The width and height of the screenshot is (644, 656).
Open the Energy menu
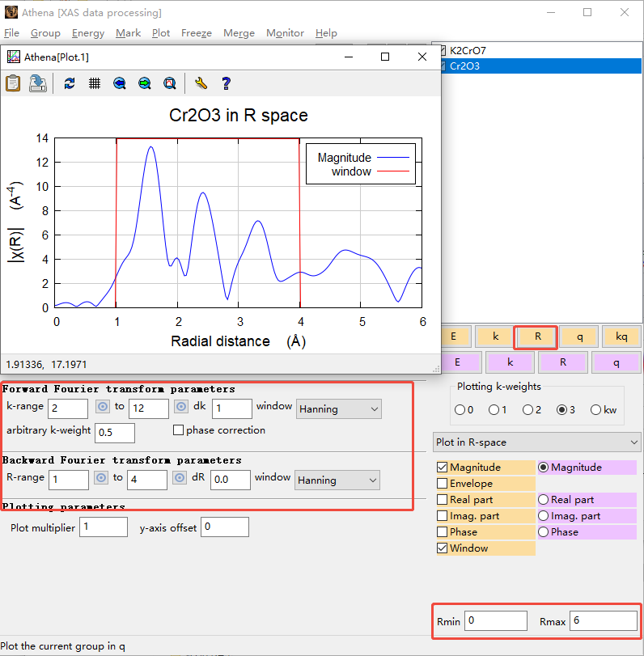[88, 33]
